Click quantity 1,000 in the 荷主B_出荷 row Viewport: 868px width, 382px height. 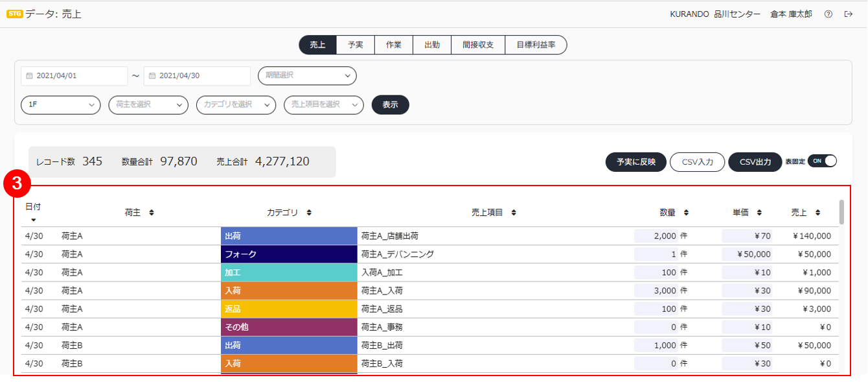pyautogui.click(x=656, y=345)
